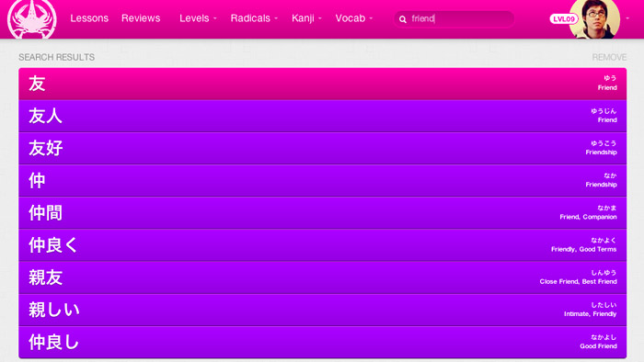Click the 'Friendly, Good Terms' meaning text
The height and width of the screenshot is (362, 644).
(583, 249)
